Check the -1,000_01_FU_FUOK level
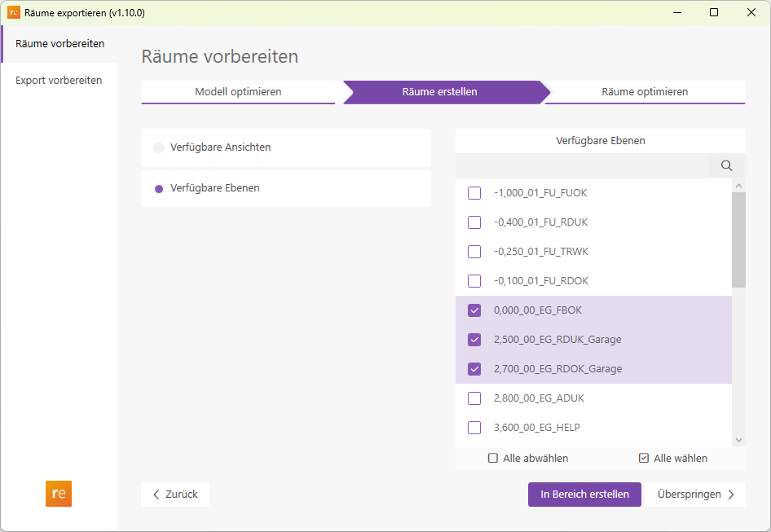Screen dimensions: 771x532 474,192
